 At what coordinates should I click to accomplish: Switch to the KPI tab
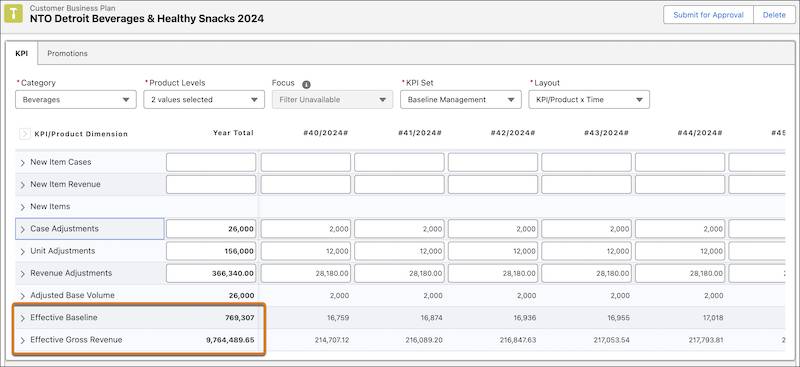pos(22,53)
